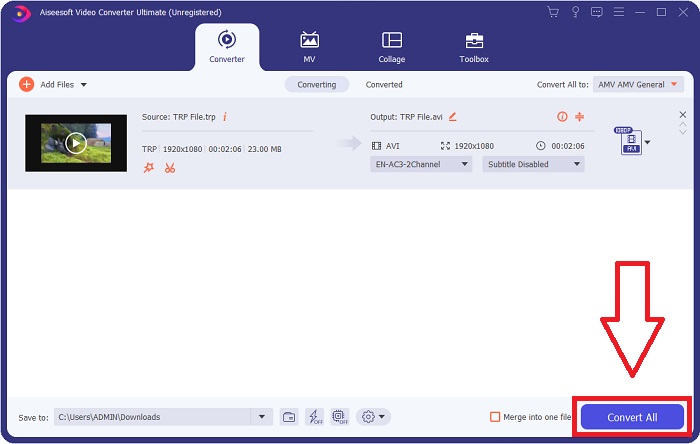This screenshot has height=444, width=700.
Task: Switch to the Converter tab
Action: pos(227,46)
